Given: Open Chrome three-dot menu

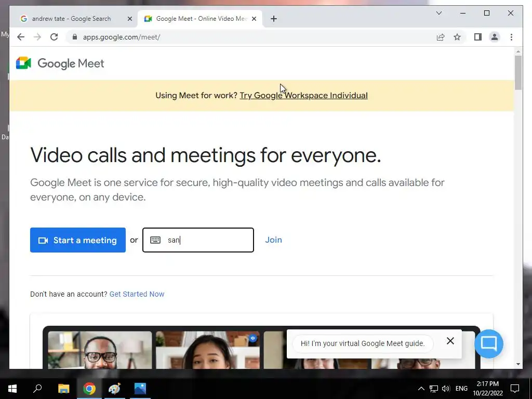Looking at the screenshot, I should 511,37.
